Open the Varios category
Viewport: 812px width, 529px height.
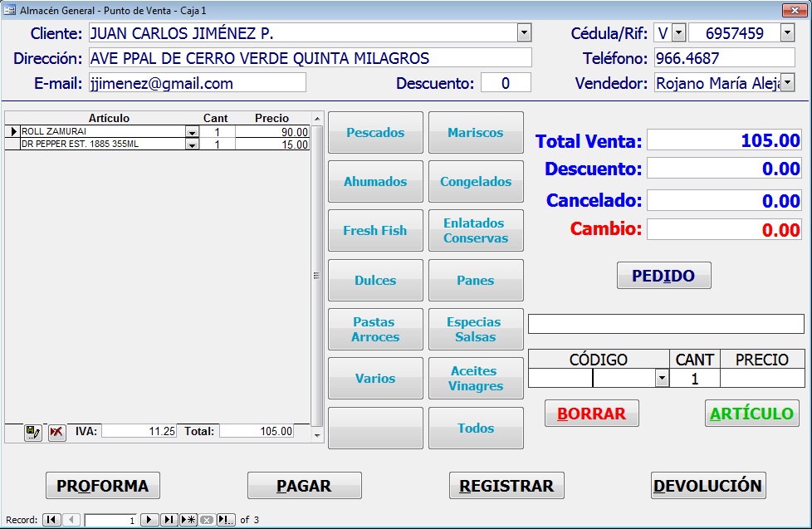click(x=375, y=378)
